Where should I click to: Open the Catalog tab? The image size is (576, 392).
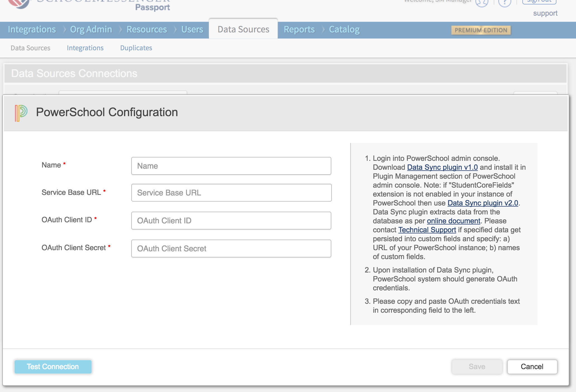pos(344,30)
